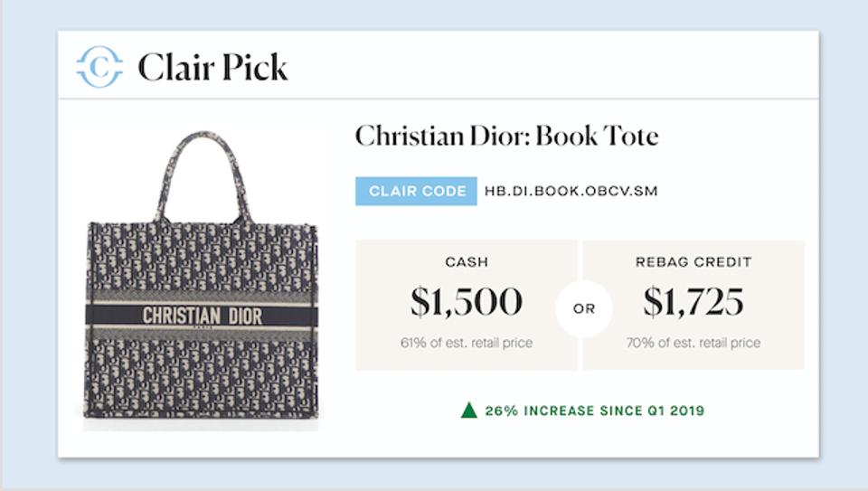The image size is (868, 491).
Task: Choose the $1,500 cash price
Action: point(467,303)
